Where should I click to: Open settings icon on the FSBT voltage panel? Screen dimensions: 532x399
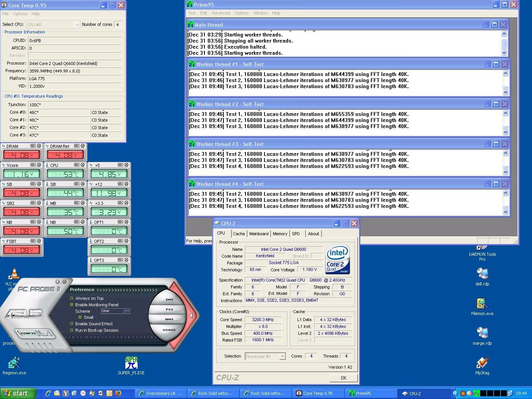click(33, 241)
